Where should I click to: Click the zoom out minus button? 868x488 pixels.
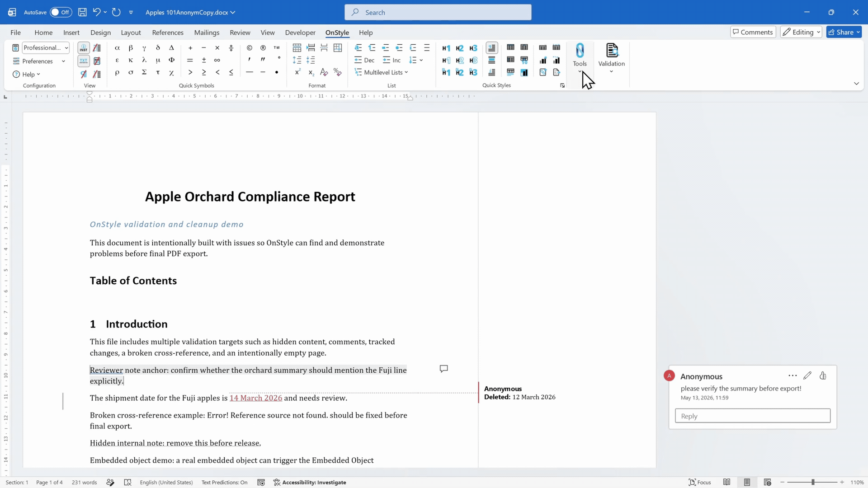point(783,482)
